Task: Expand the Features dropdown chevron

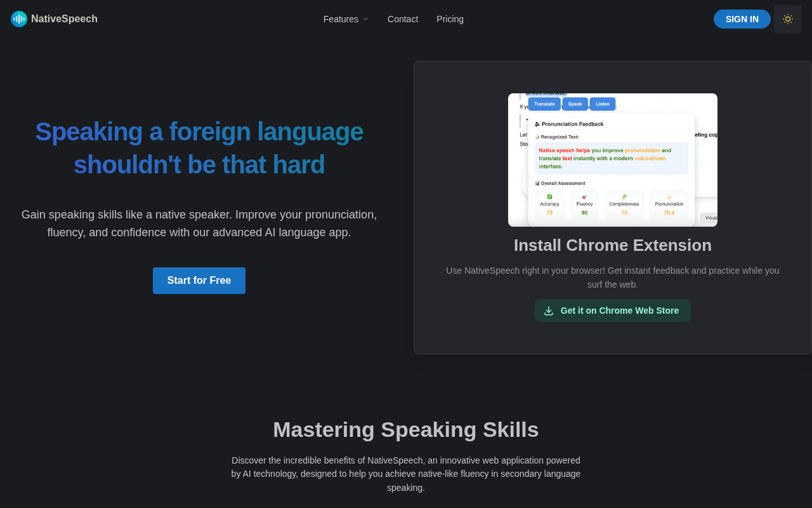Action: (x=365, y=19)
